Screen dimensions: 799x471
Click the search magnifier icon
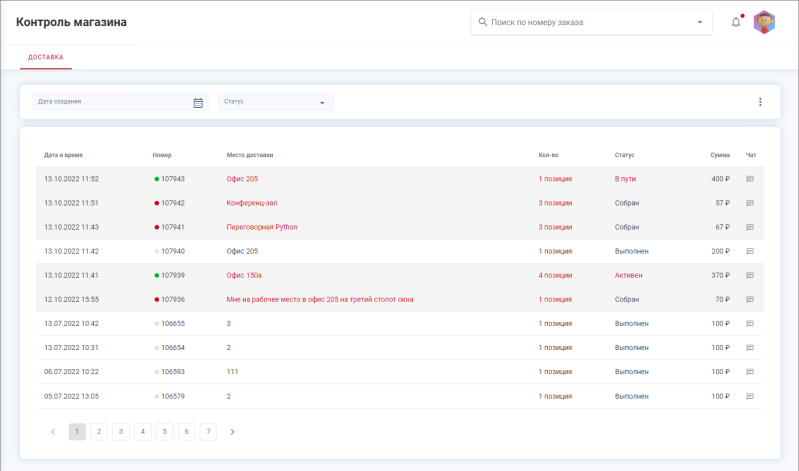[x=483, y=22]
